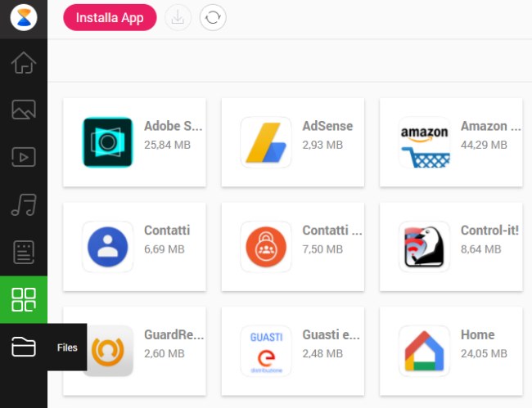Open the Home section in sidebar
Image resolution: width=532 pixels, height=408 pixels.
click(24, 62)
